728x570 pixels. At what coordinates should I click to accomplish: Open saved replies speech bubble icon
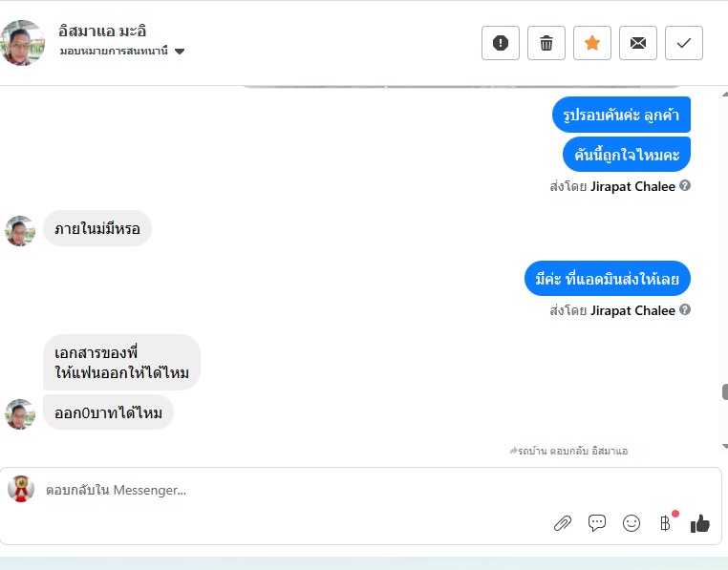pos(596,523)
